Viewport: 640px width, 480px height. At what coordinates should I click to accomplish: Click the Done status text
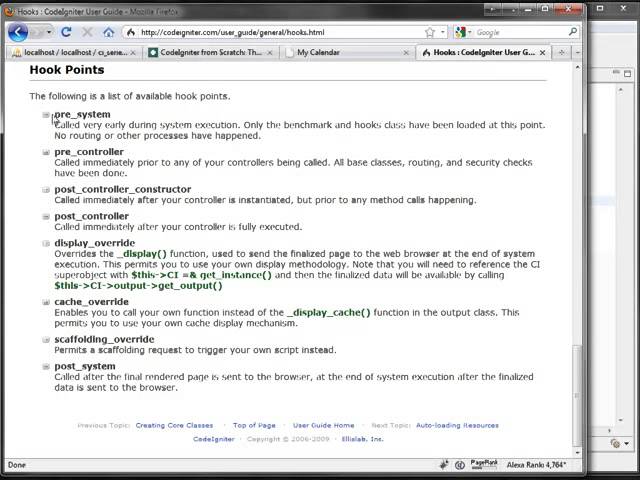17,465
